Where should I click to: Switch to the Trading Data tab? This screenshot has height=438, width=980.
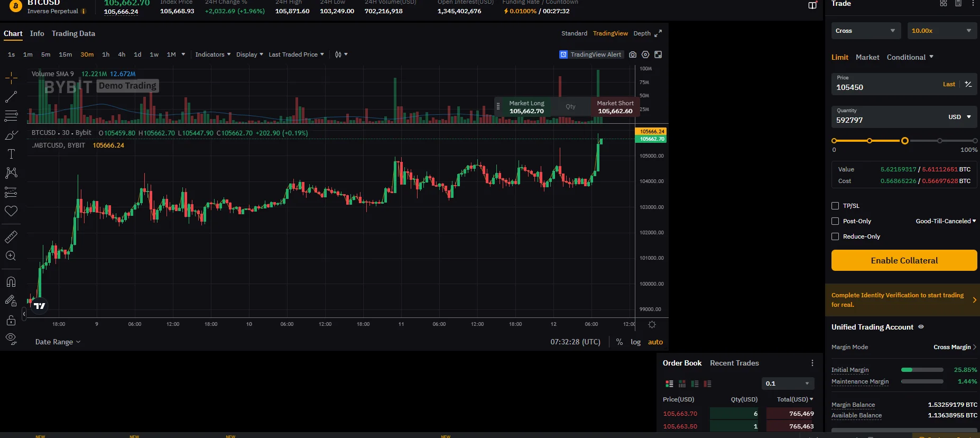[x=73, y=33]
